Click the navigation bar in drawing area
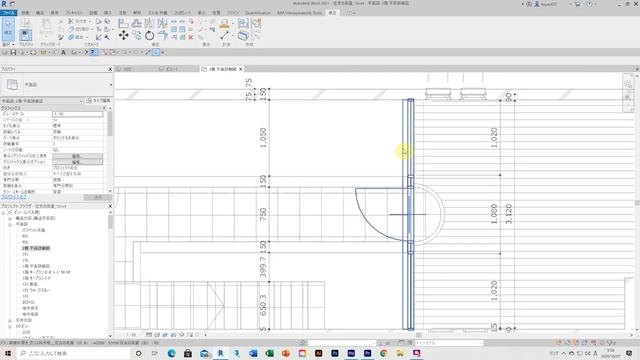The height and width of the screenshot is (360, 640). point(628,93)
